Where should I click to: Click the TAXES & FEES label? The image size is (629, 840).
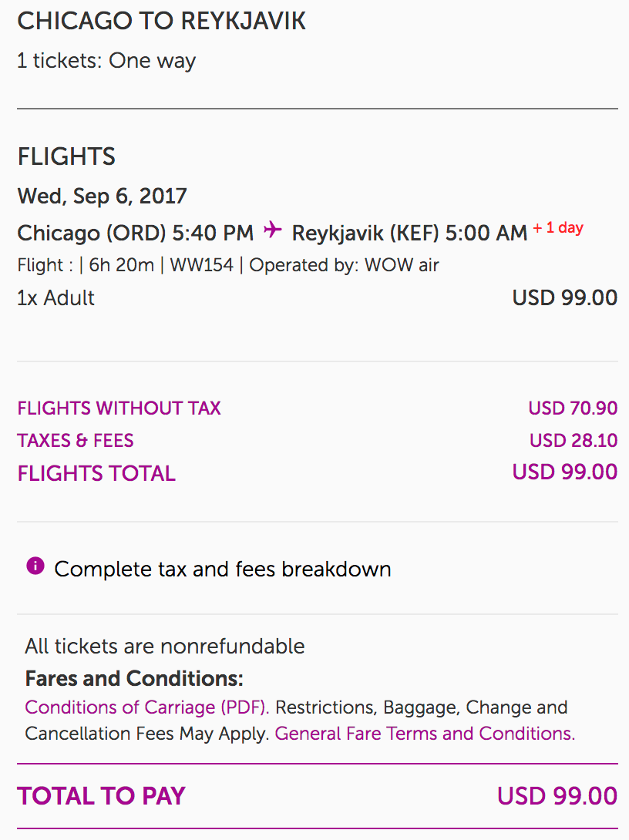click(76, 441)
